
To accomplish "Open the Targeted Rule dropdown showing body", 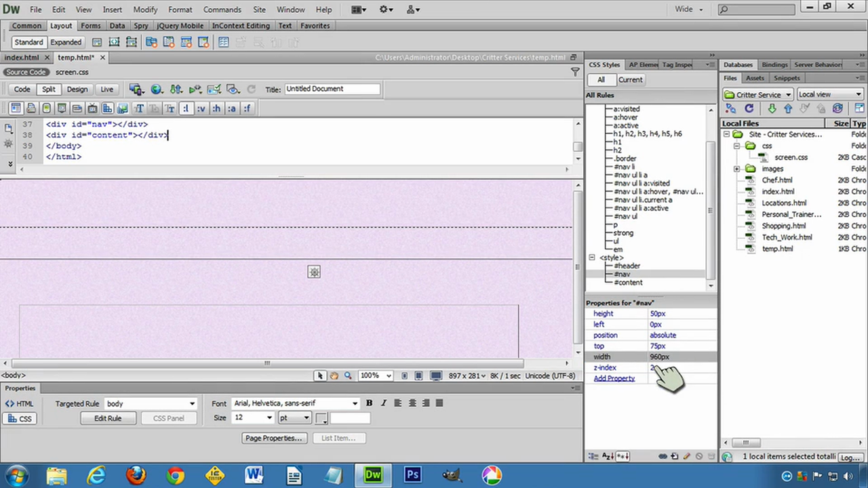I will [x=149, y=403].
